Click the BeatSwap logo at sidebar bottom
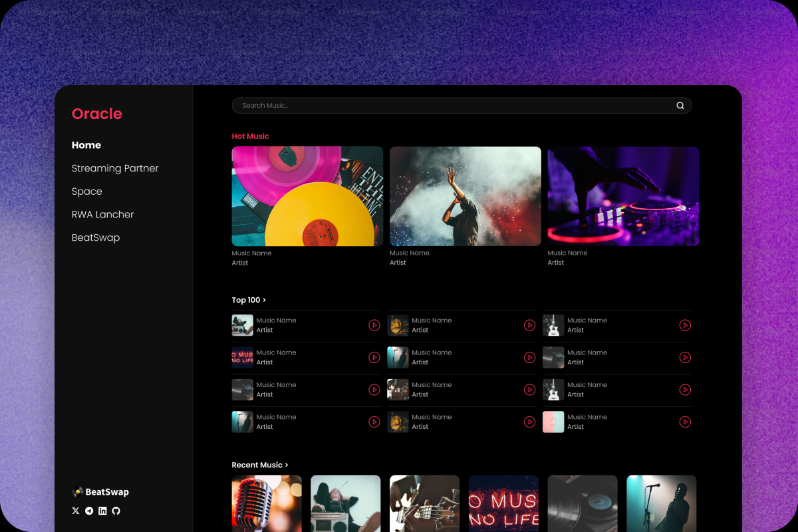 [100, 492]
